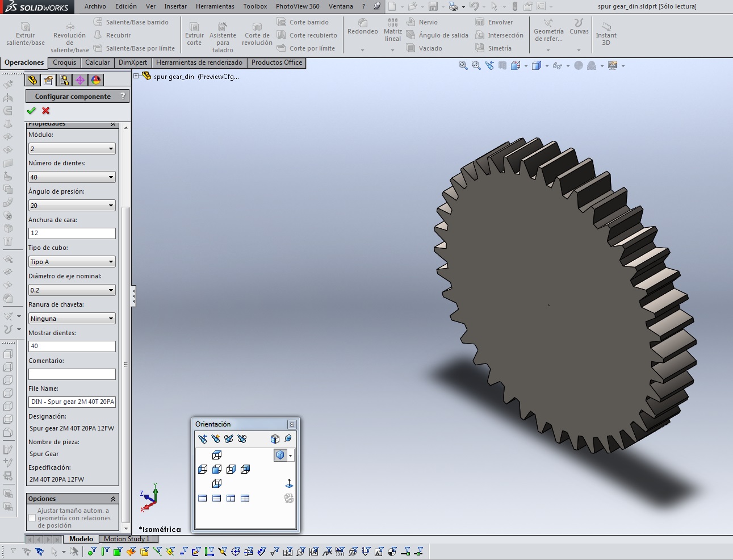Select Two view vertical viewport layout

tap(231, 498)
